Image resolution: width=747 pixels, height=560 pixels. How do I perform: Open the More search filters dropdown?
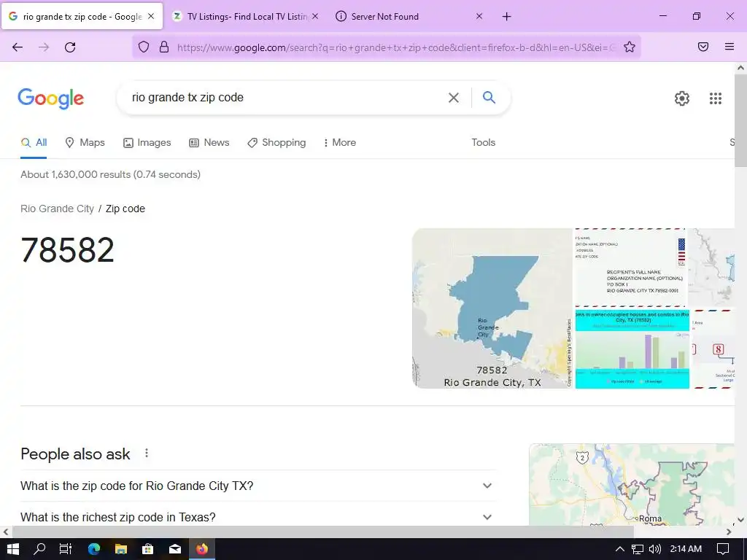(340, 142)
